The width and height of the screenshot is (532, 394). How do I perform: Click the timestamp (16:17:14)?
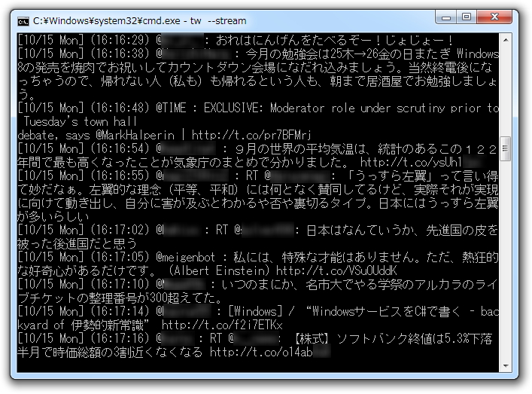[x=120, y=311]
